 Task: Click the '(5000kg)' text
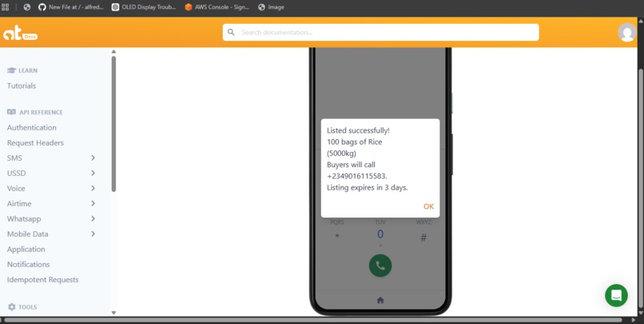click(x=341, y=154)
